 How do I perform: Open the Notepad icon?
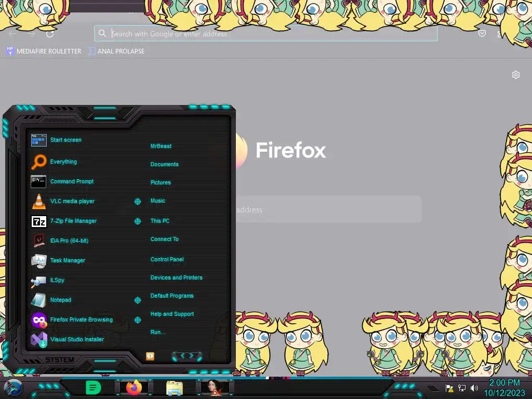click(x=38, y=300)
